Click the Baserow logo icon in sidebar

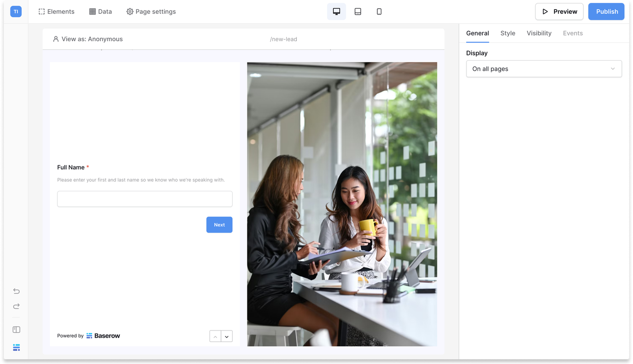click(x=16, y=347)
